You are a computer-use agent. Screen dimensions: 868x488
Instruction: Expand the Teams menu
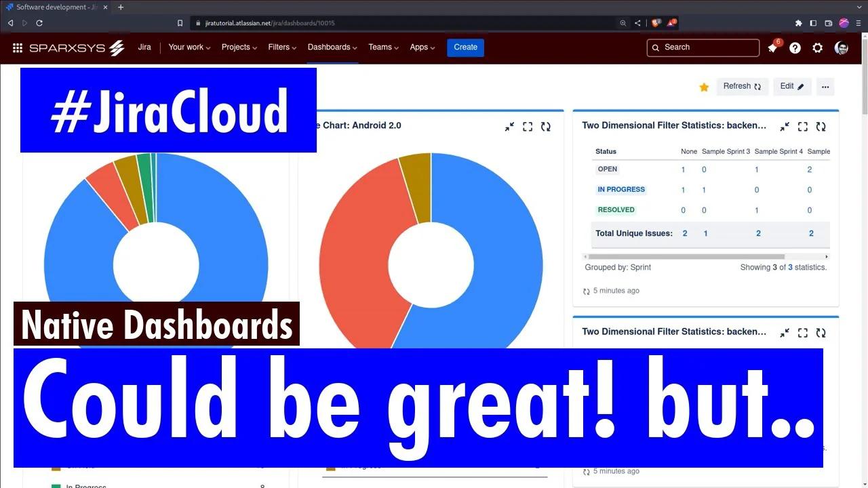[x=383, y=47]
